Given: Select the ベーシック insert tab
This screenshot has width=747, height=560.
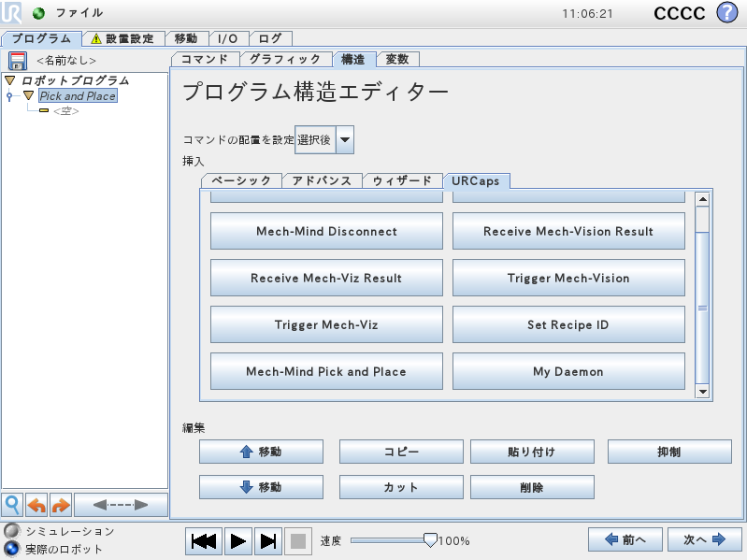Looking at the screenshot, I should [x=241, y=181].
